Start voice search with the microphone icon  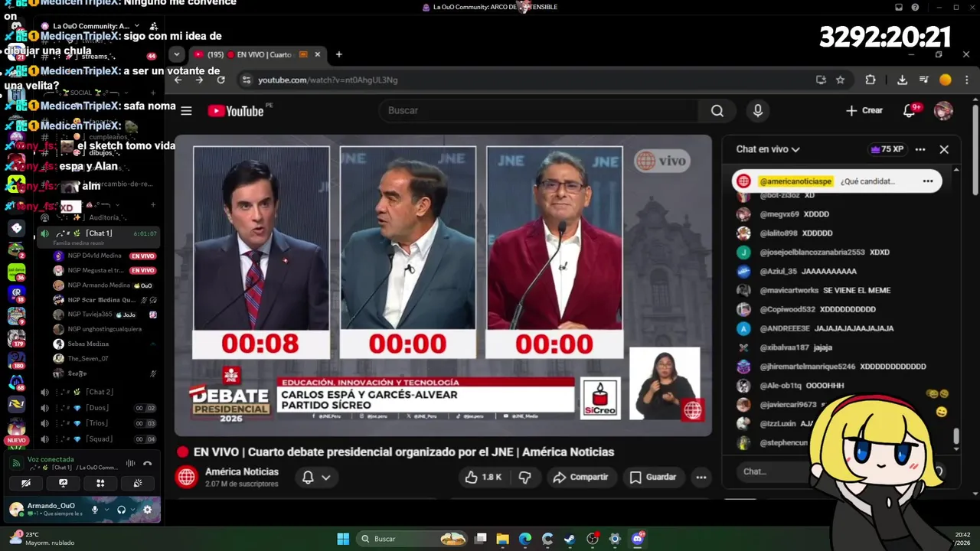tap(757, 111)
